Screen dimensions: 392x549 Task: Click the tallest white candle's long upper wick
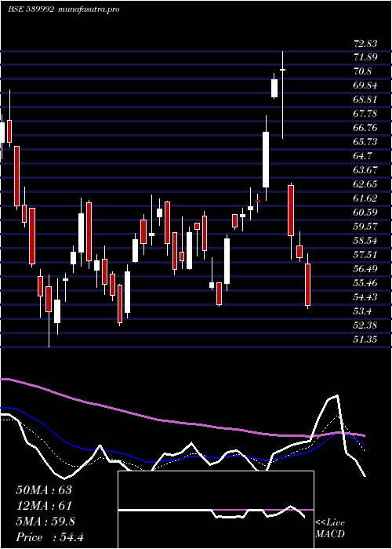point(282,60)
